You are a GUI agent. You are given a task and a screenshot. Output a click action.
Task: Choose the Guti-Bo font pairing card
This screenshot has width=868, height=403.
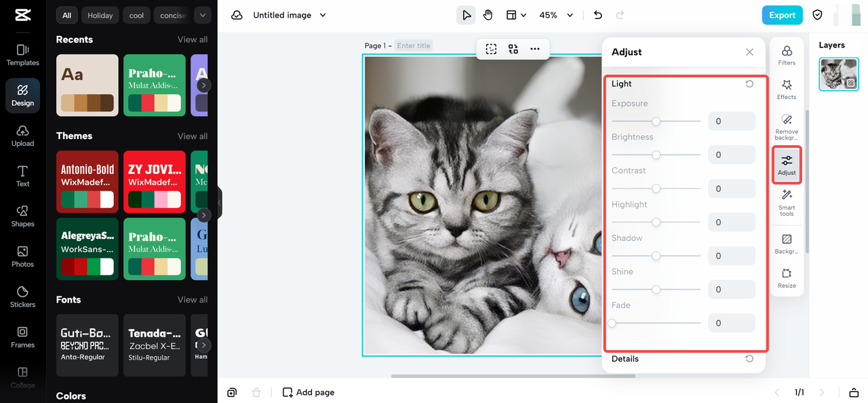(87, 345)
